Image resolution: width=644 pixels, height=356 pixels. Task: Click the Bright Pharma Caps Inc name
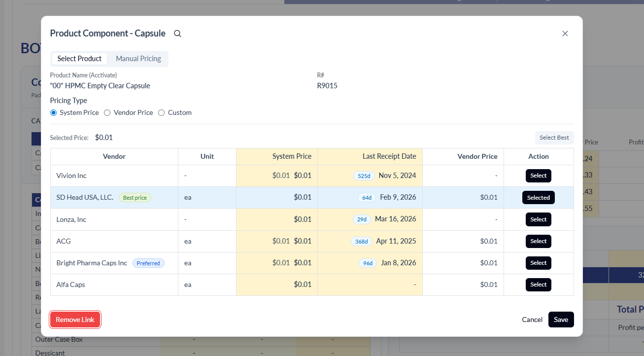coord(92,263)
